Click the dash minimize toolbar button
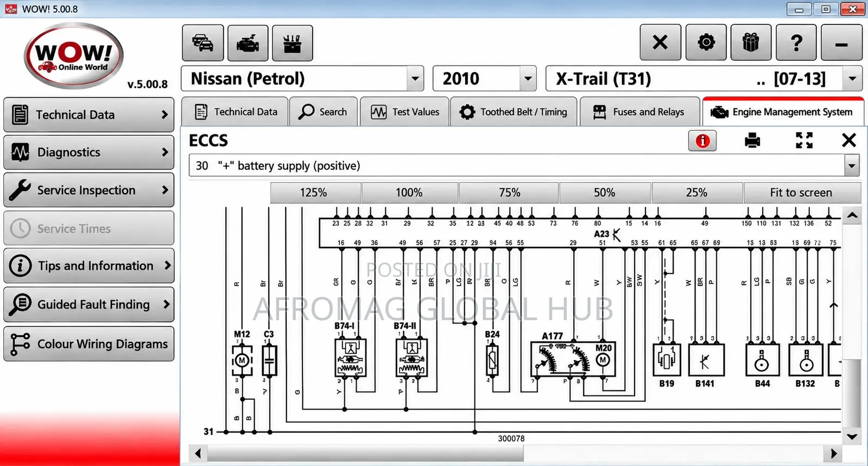Screen dimensions: 868x466 (x=841, y=42)
